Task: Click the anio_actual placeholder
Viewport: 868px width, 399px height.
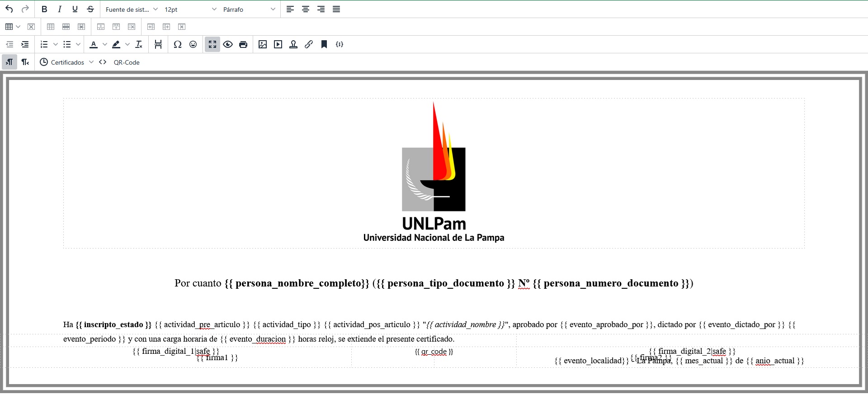Action: click(775, 361)
